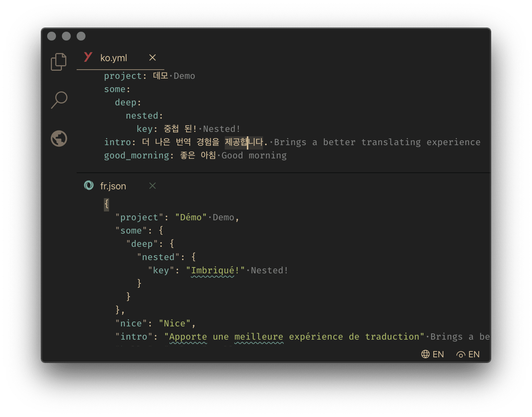Open the globe translations panel in sidebar
Image resolution: width=532 pixels, height=417 pixels.
(59, 139)
